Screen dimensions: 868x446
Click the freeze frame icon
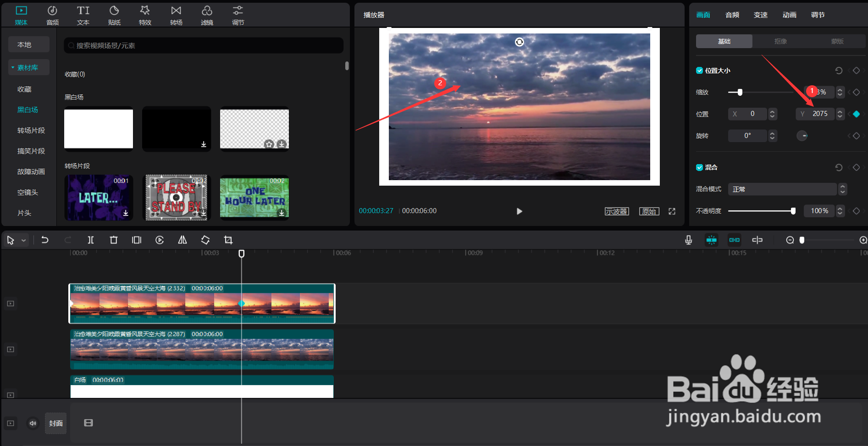[137, 240]
